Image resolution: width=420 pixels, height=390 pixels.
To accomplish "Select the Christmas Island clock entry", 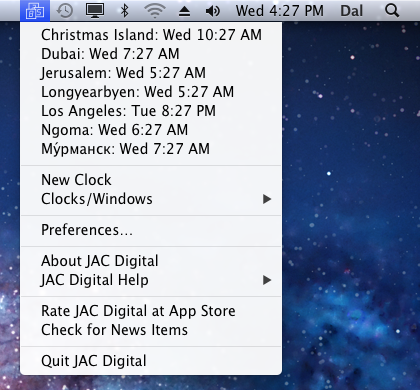I will pos(151,35).
